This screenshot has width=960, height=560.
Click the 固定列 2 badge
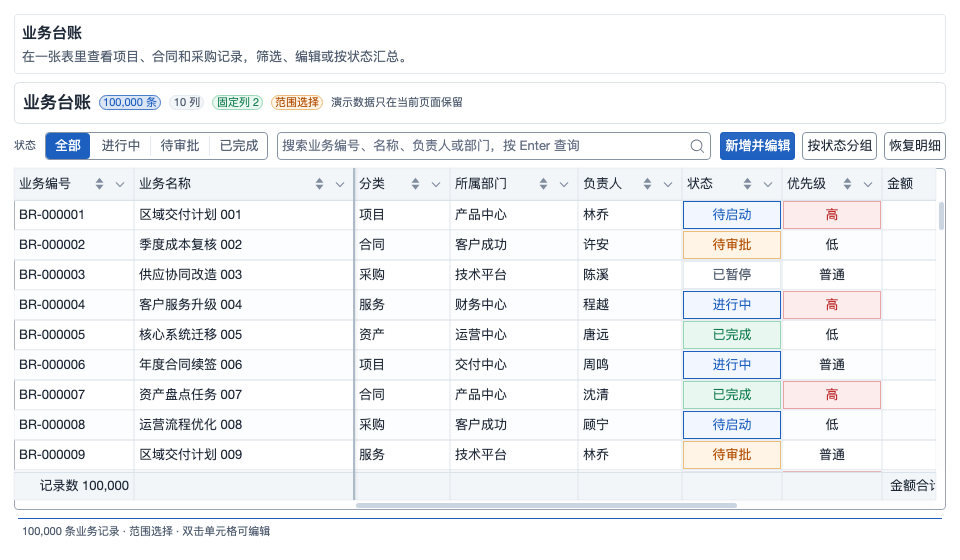coord(238,102)
